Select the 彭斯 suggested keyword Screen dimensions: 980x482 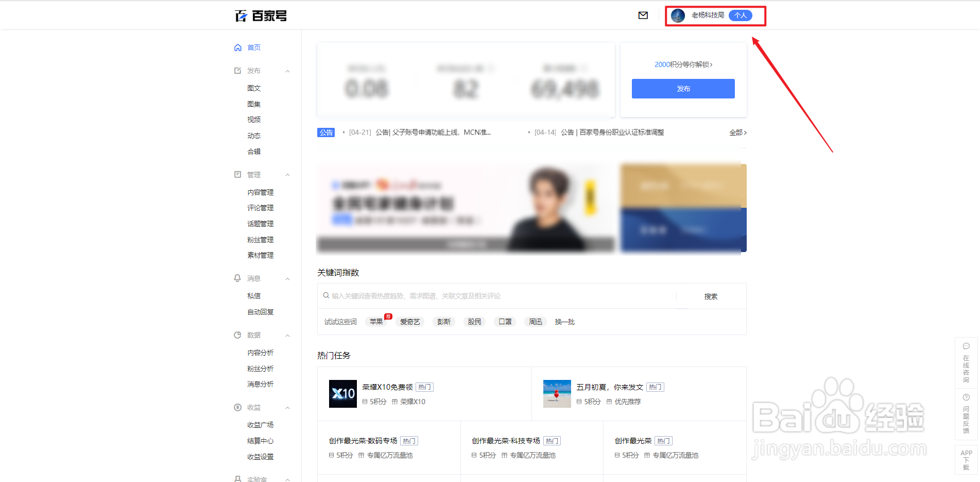pyautogui.click(x=444, y=322)
